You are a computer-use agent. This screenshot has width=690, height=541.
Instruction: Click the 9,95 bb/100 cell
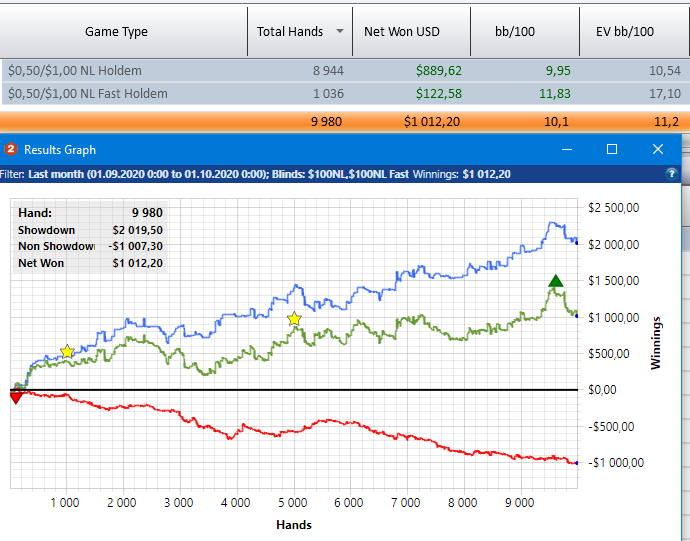558,70
